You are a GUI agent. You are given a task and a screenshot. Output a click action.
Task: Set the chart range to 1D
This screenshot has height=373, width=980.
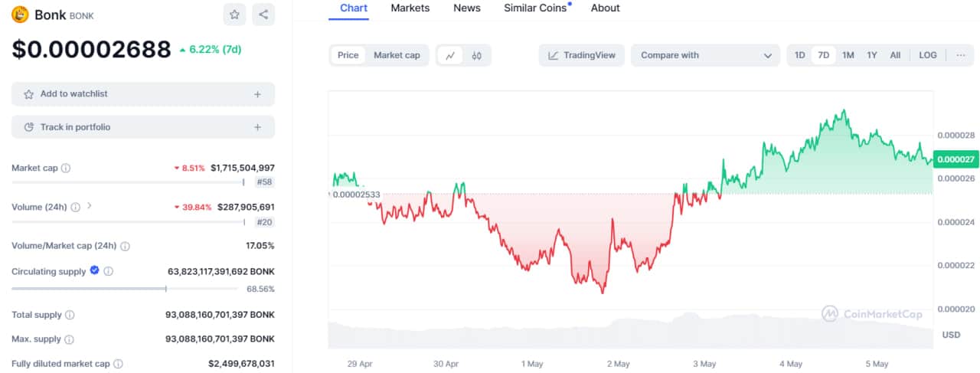pos(799,55)
